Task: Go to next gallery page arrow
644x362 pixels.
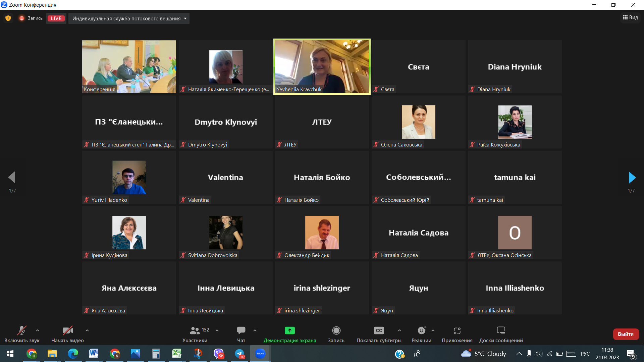Action: coord(632,178)
